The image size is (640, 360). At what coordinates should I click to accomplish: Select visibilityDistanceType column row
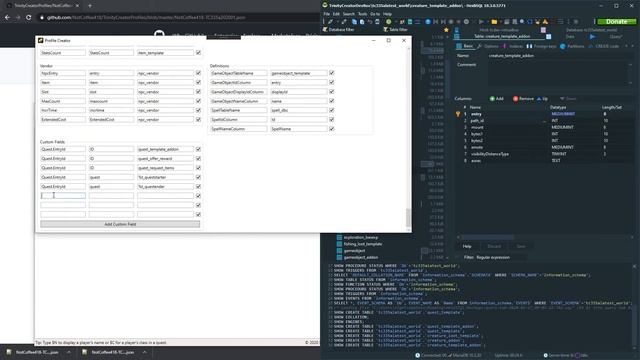(543, 154)
